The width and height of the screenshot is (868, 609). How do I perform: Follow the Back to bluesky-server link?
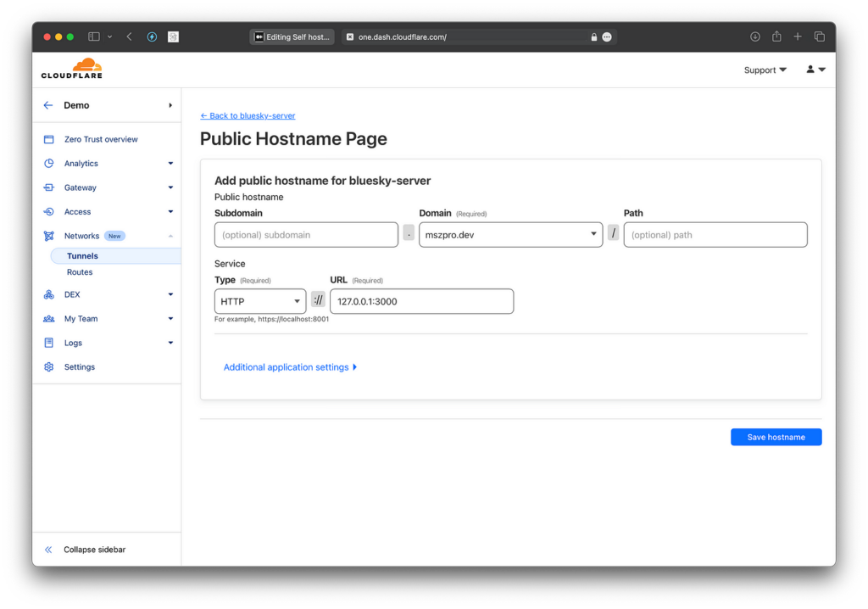(248, 115)
